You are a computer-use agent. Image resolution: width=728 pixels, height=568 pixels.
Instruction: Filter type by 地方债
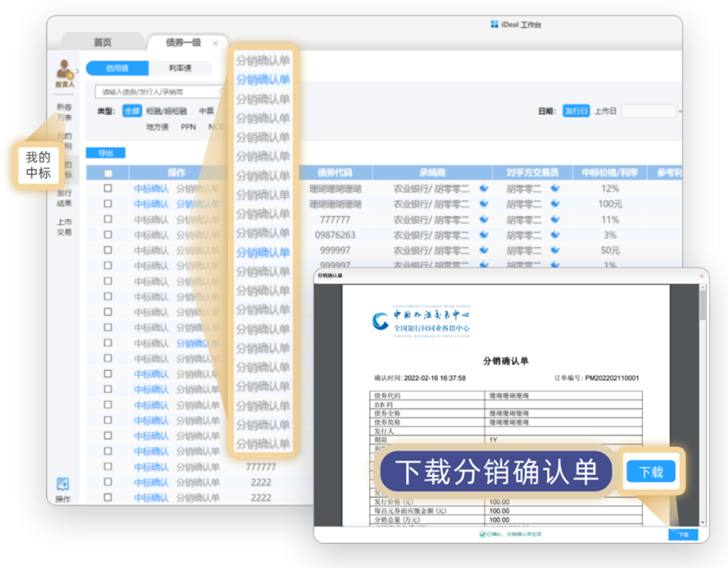tap(158, 127)
